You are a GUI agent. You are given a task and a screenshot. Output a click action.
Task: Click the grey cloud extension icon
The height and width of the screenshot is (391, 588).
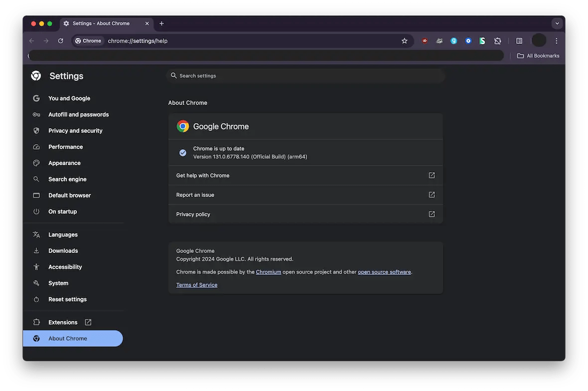click(x=439, y=41)
